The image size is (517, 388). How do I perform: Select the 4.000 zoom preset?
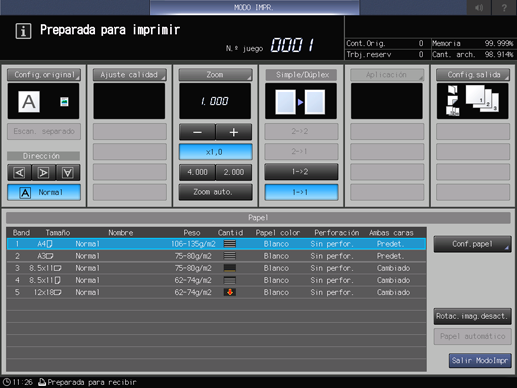coord(197,172)
